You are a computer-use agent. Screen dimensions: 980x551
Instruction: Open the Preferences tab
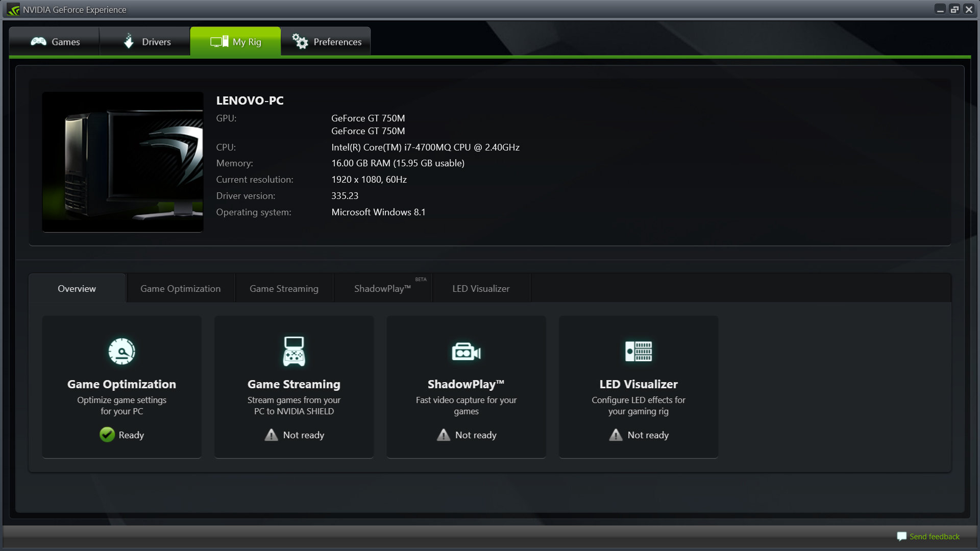[x=326, y=41]
